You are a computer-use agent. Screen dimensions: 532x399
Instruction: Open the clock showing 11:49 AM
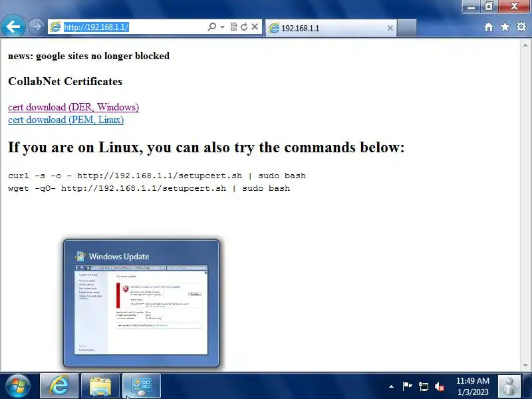click(x=473, y=386)
